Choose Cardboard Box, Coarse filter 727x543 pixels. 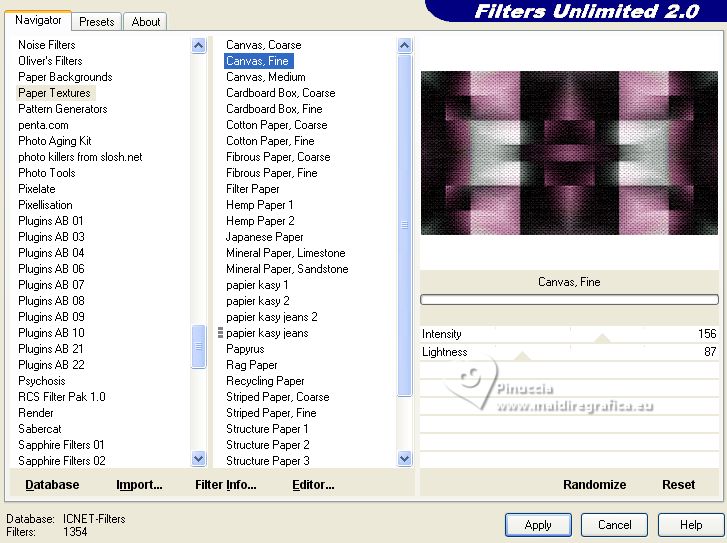click(281, 93)
